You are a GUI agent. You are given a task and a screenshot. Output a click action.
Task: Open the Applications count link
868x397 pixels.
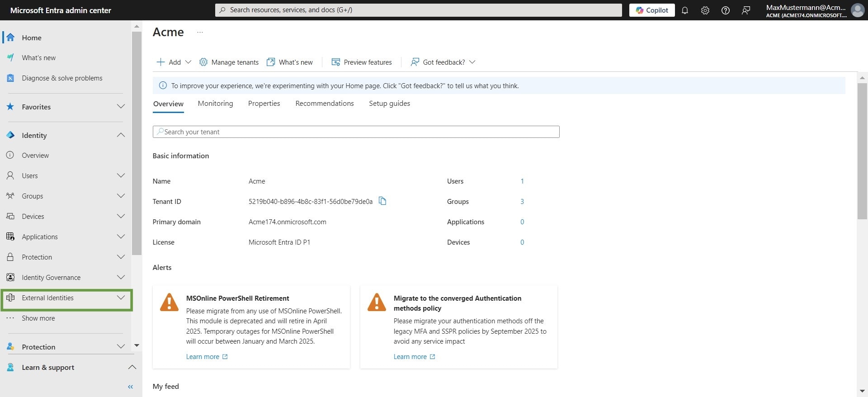[x=522, y=222]
